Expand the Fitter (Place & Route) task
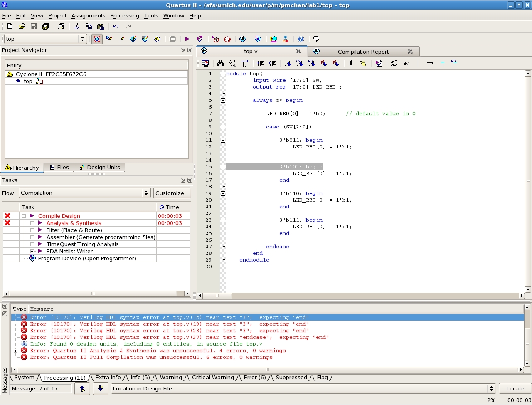 coord(32,230)
